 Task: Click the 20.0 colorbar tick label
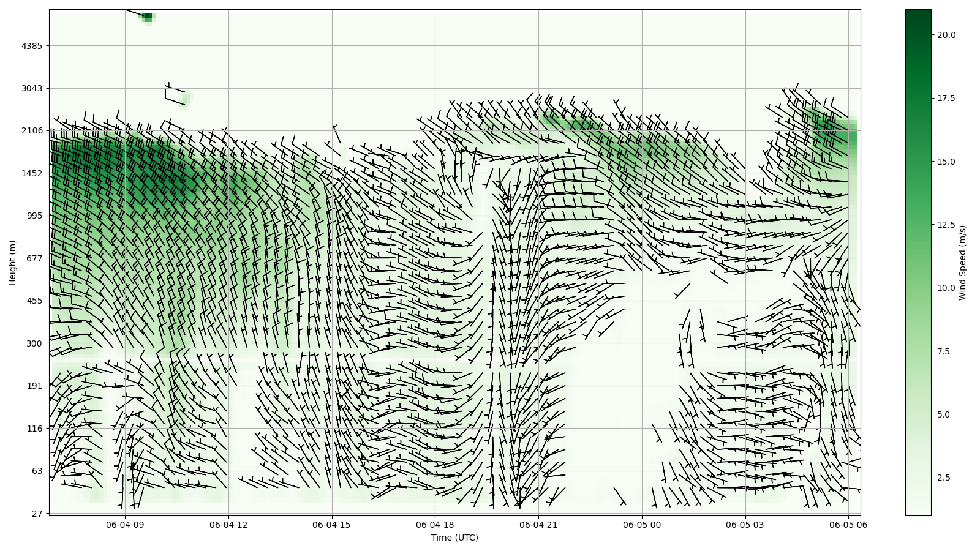pos(946,35)
